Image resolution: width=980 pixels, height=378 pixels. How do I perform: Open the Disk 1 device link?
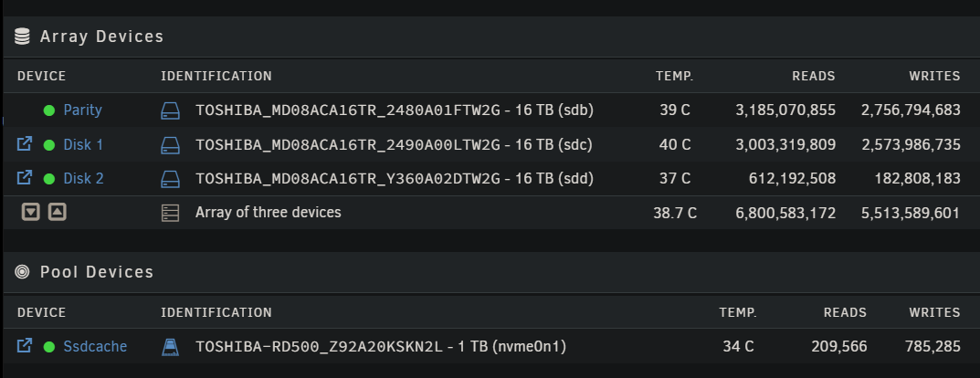pos(83,144)
